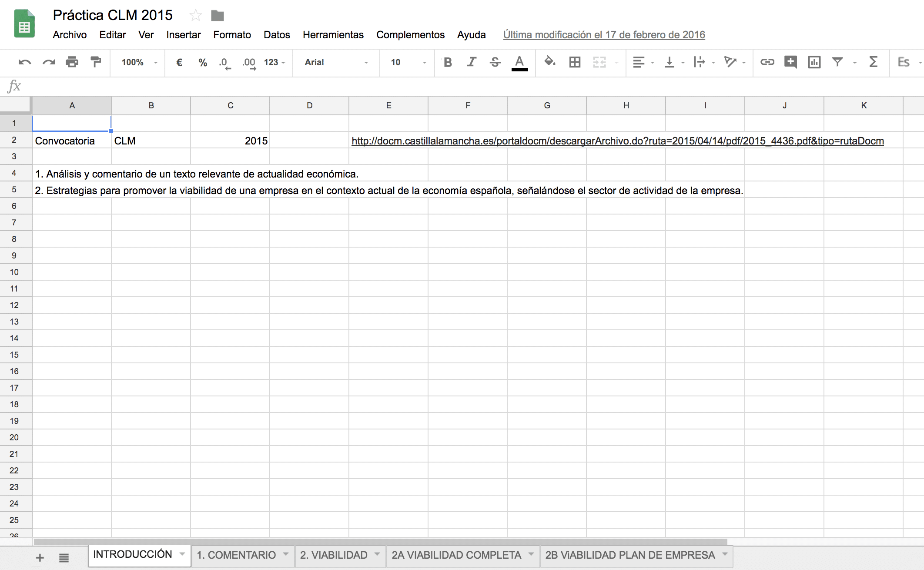Click the insert link icon
Screen dimensions: 924x570
click(767, 62)
